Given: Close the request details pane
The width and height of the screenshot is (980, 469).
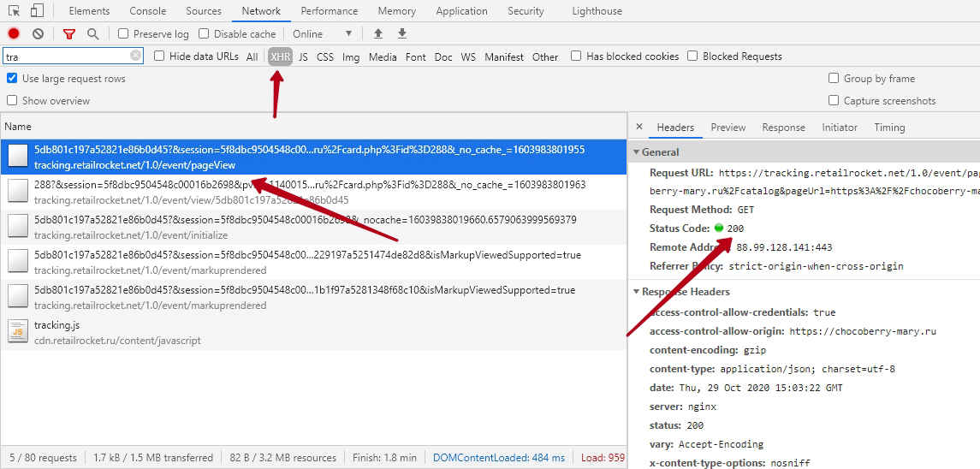Looking at the screenshot, I should point(639,128).
